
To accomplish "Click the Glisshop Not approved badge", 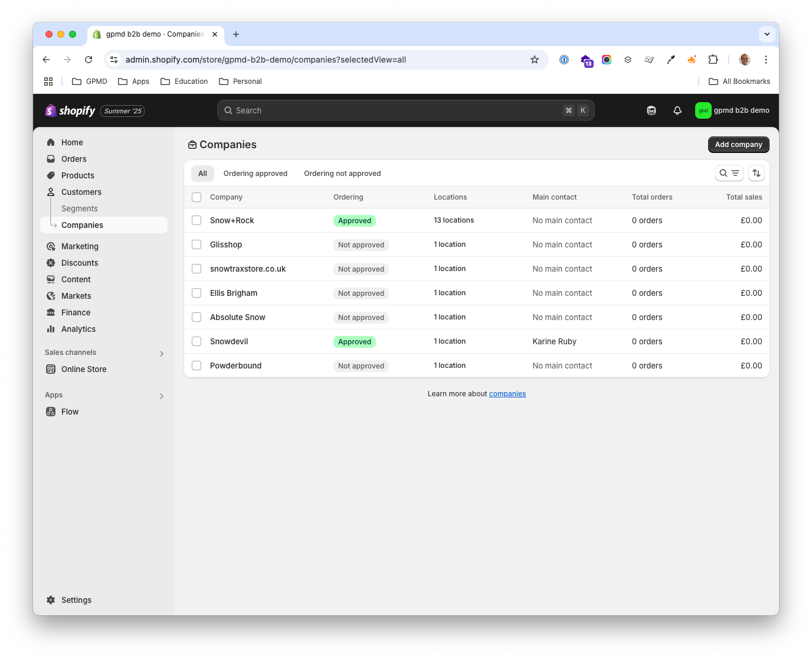I will [361, 245].
